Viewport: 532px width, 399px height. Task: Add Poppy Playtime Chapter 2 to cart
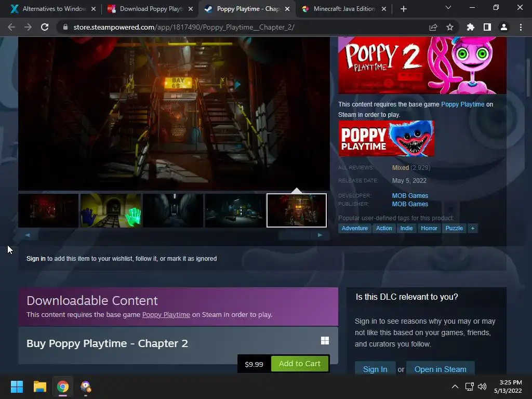300,364
